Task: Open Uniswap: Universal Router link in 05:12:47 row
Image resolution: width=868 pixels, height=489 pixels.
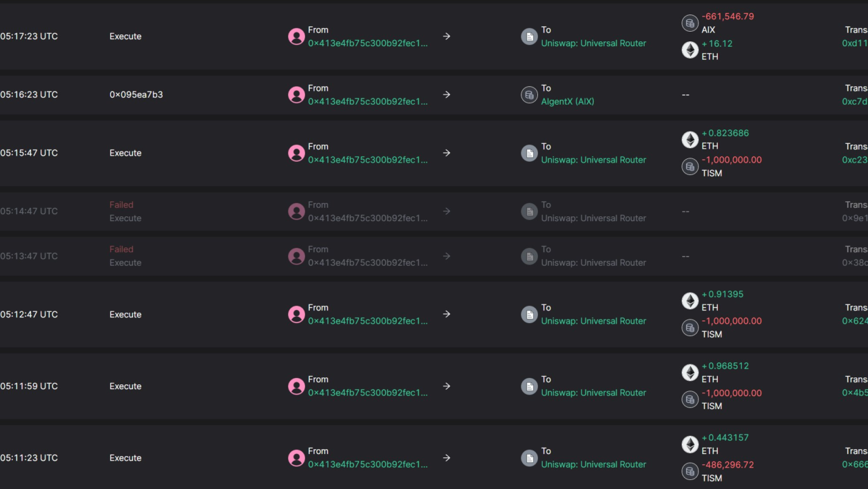Action: [x=593, y=321]
